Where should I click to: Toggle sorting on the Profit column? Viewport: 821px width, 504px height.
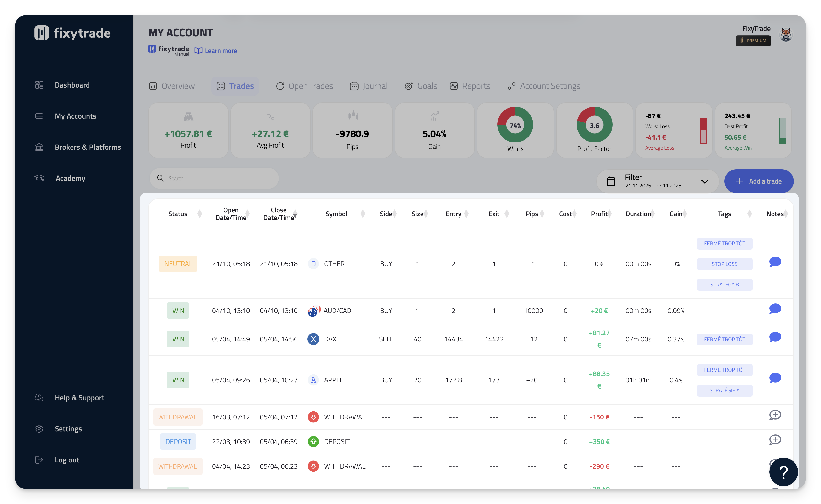pyautogui.click(x=610, y=214)
